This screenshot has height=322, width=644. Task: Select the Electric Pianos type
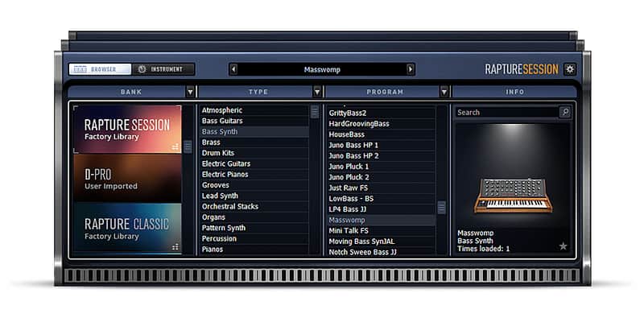pyautogui.click(x=254, y=174)
